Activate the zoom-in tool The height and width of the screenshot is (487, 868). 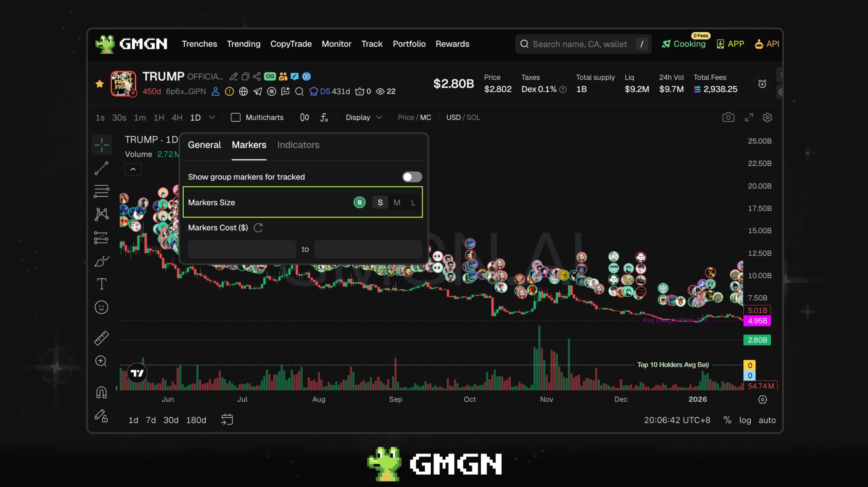[x=101, y=361]
